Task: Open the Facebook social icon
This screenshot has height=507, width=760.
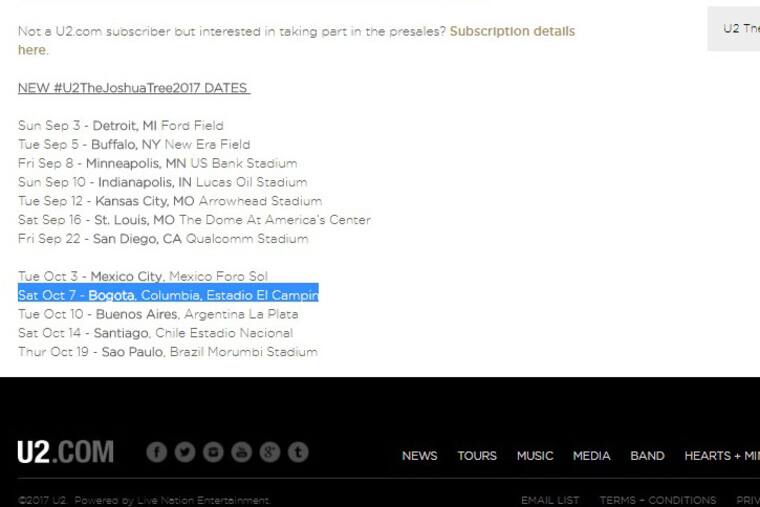Action: tap(156, 452)
